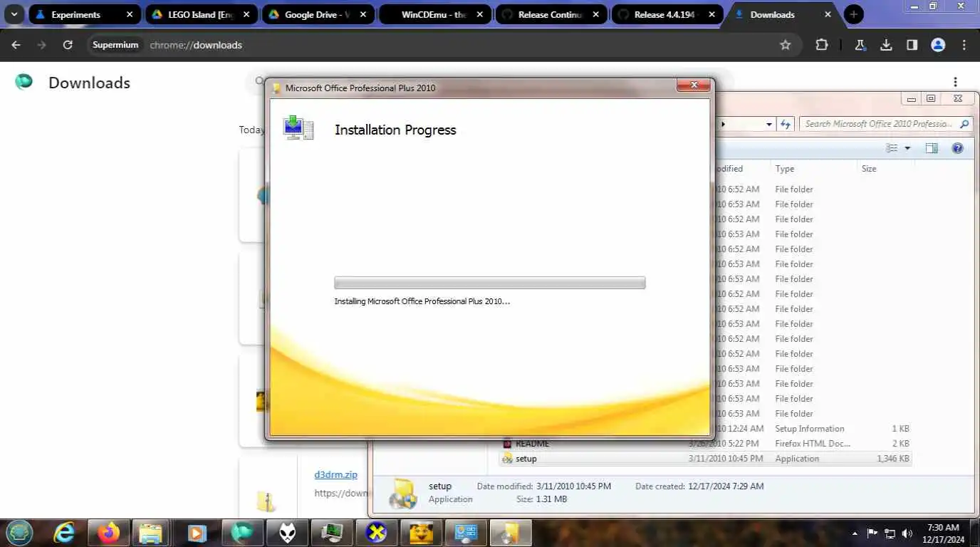Open the browser downloads tray icon

click(886, 45)
